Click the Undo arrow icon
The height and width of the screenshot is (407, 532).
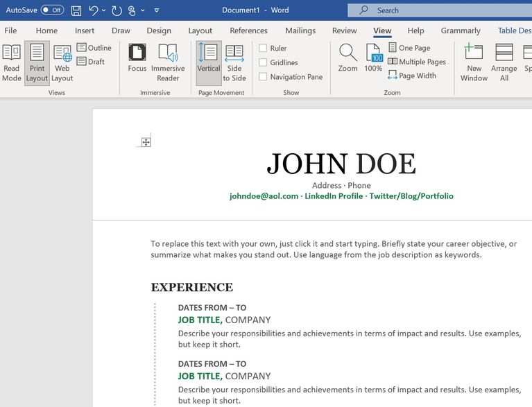click(x=94, y=10)
